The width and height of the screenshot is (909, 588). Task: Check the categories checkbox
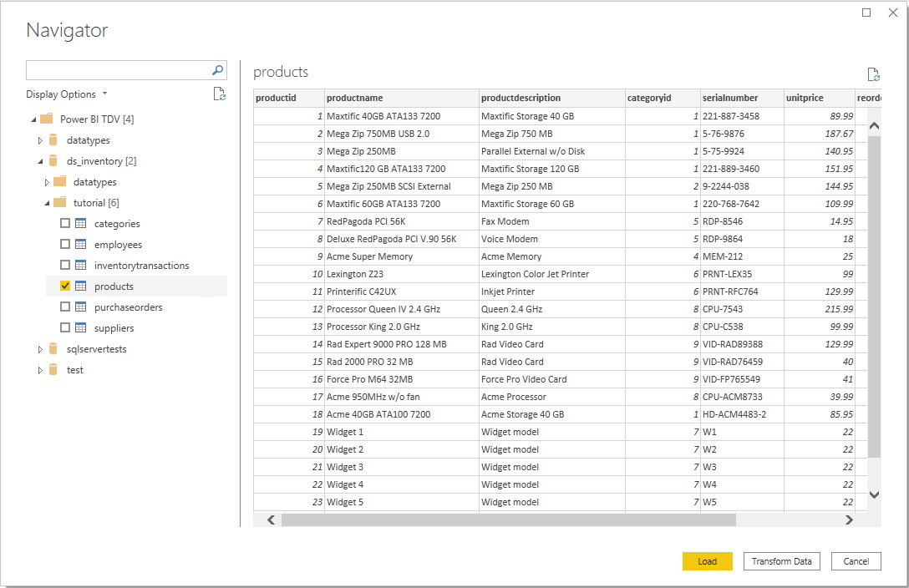pos(63,223)
